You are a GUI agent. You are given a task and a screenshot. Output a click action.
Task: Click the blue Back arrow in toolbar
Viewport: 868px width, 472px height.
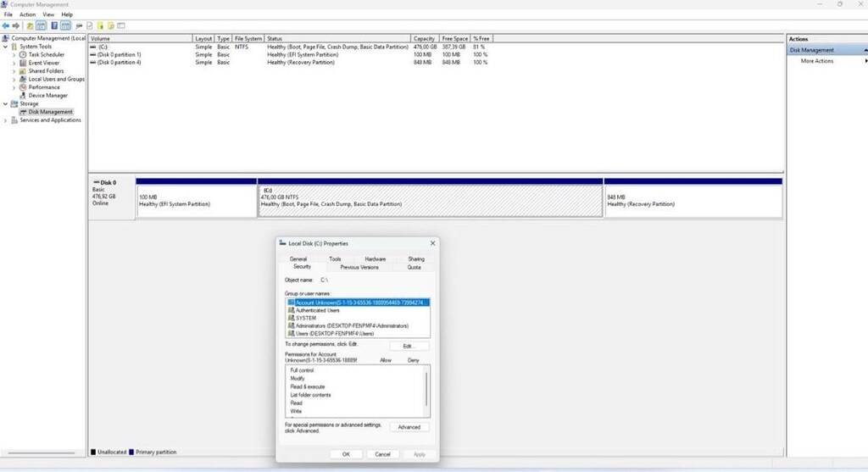point(6,26)
